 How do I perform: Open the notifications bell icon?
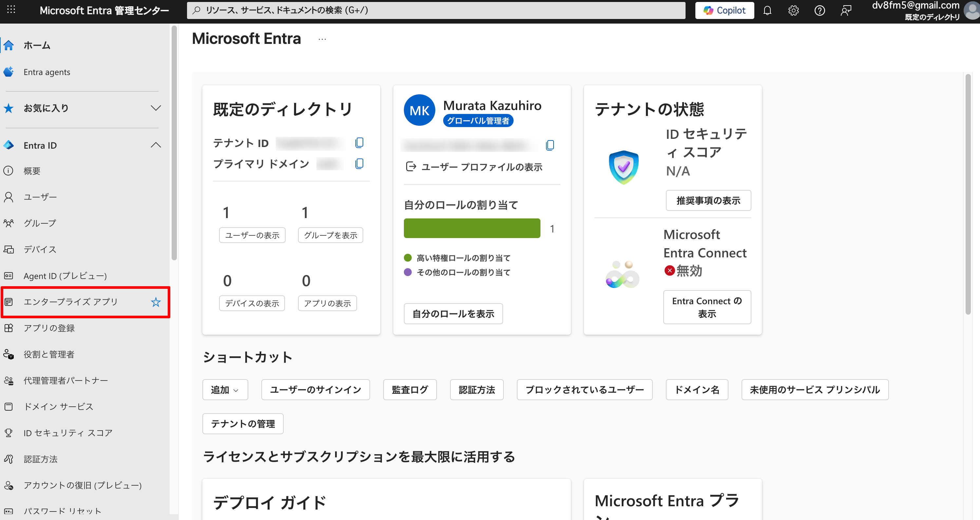coord(767,10)
